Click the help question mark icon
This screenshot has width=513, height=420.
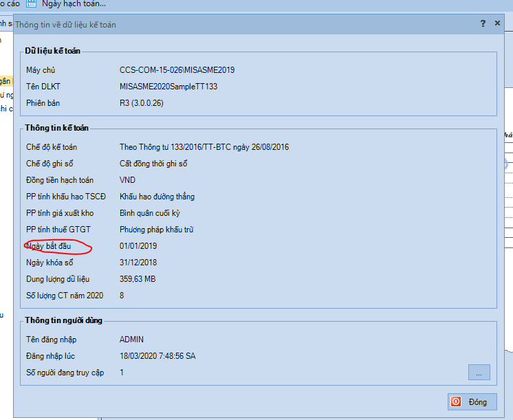click(483, 23)
